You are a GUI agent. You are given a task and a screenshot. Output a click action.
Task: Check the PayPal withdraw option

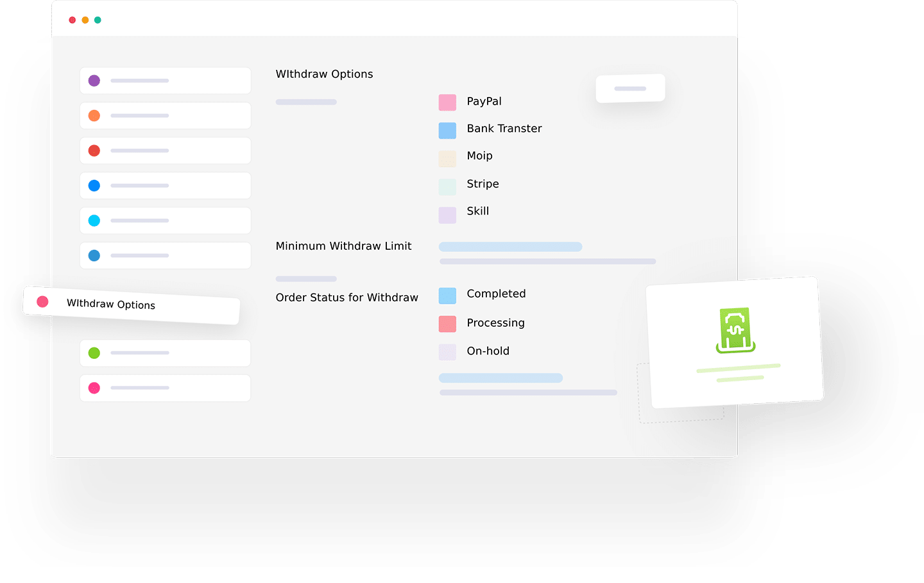[447, 103]
